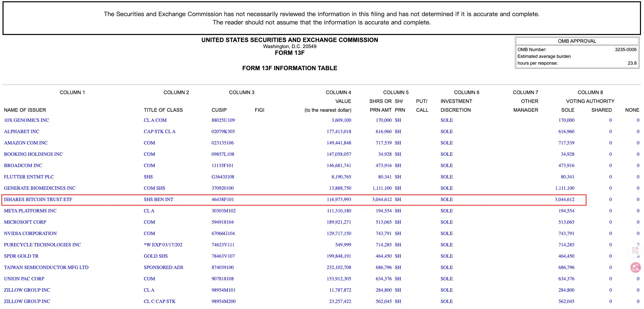Select CL C CAP STK class cell

click(x=160, y=301)
